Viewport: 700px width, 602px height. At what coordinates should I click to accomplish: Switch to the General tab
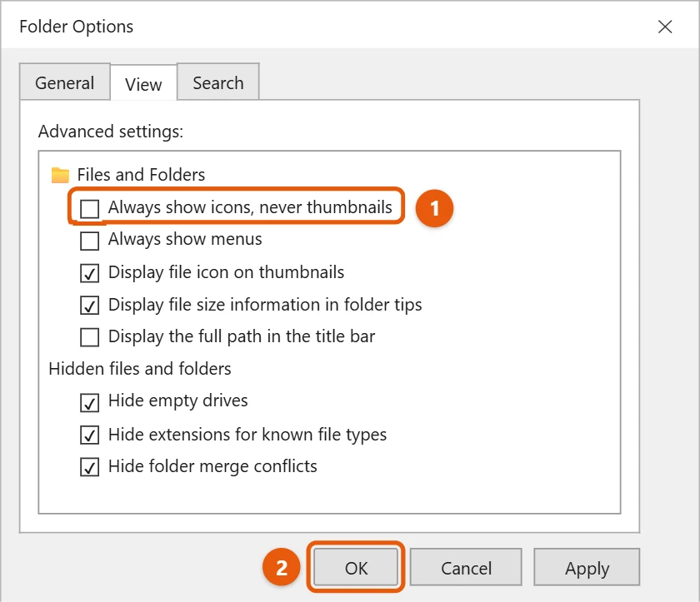click(65, 82)
